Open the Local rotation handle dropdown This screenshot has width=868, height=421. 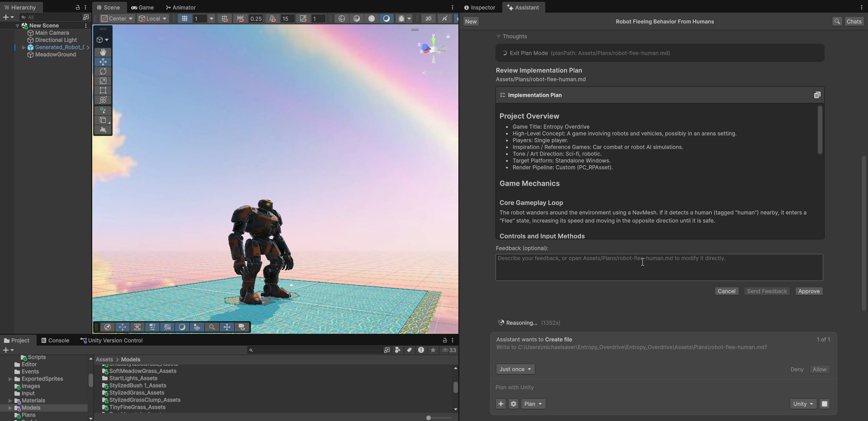[x=153, y=19]
